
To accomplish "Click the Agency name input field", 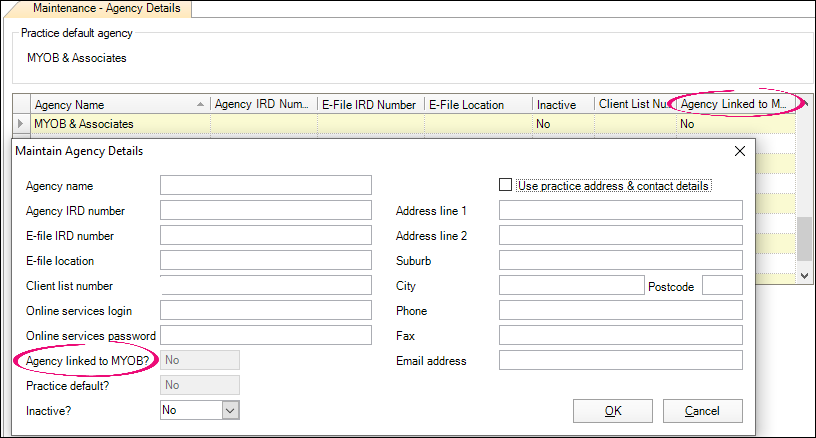I will [265, 186].
